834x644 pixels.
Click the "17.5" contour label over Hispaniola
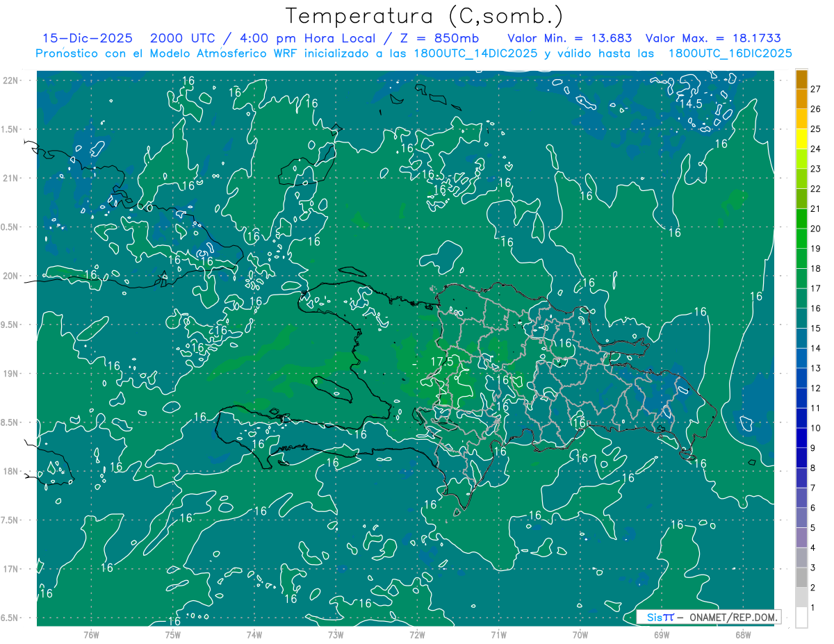tap(441, 362)
